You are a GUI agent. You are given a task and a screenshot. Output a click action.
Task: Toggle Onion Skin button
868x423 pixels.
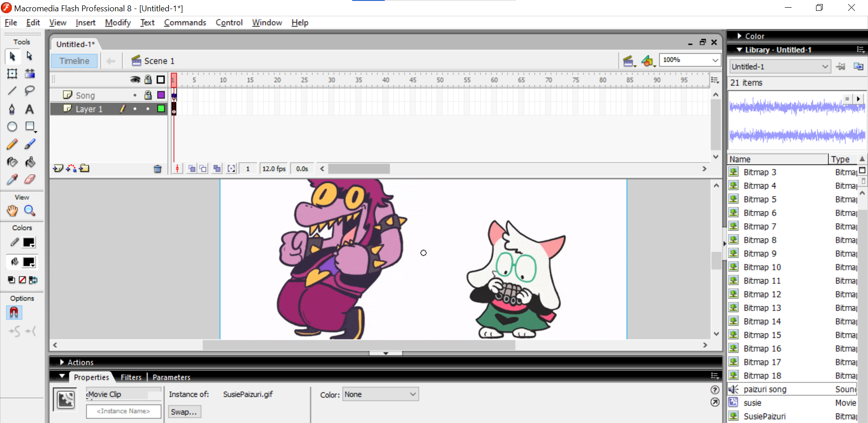[192, 169]
